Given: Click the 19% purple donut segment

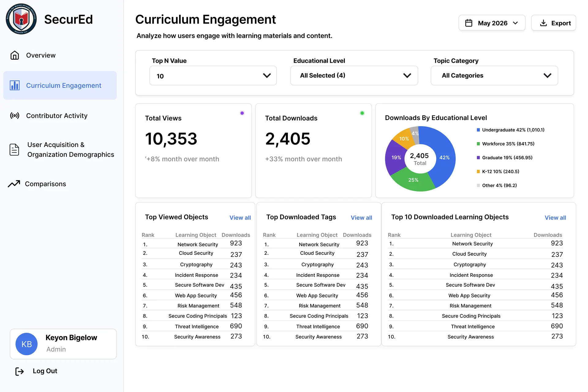Looking at the screenshot, I should coord(396,157).
